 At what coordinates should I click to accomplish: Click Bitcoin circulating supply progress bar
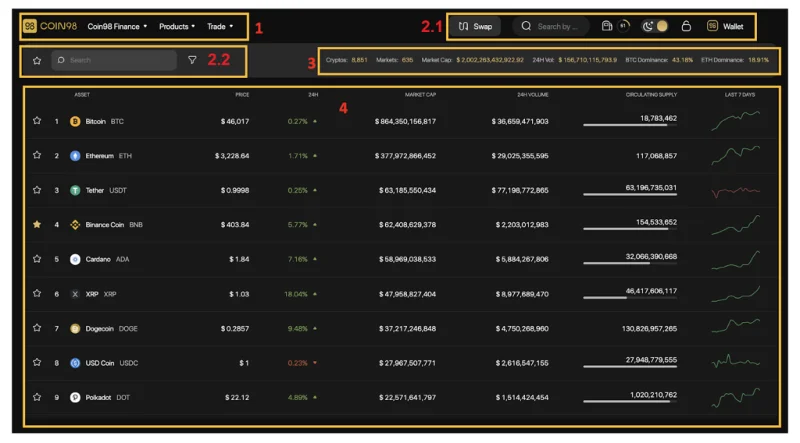coord(630,125)
